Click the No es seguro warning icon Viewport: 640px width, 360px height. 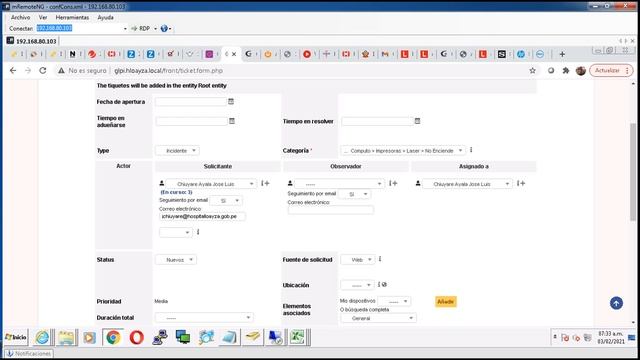(x=61, y=71)
